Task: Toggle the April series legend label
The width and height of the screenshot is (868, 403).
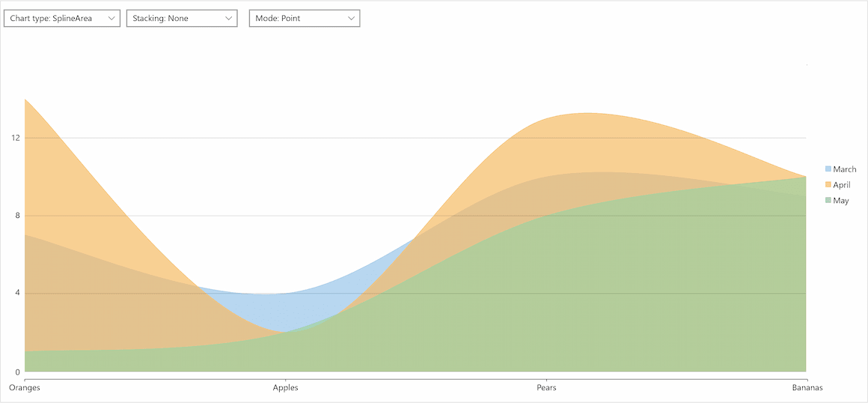Action: click(842, 184)
